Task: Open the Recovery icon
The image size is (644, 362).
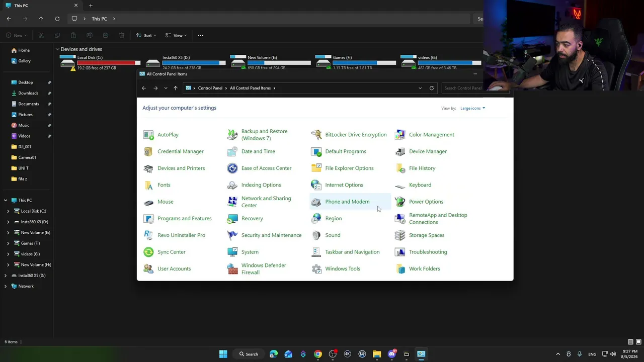Action: point(232,218)
